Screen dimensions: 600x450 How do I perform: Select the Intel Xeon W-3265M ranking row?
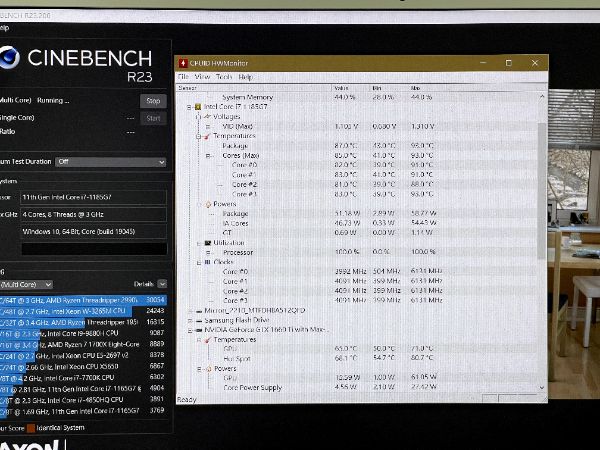[83, 311]
